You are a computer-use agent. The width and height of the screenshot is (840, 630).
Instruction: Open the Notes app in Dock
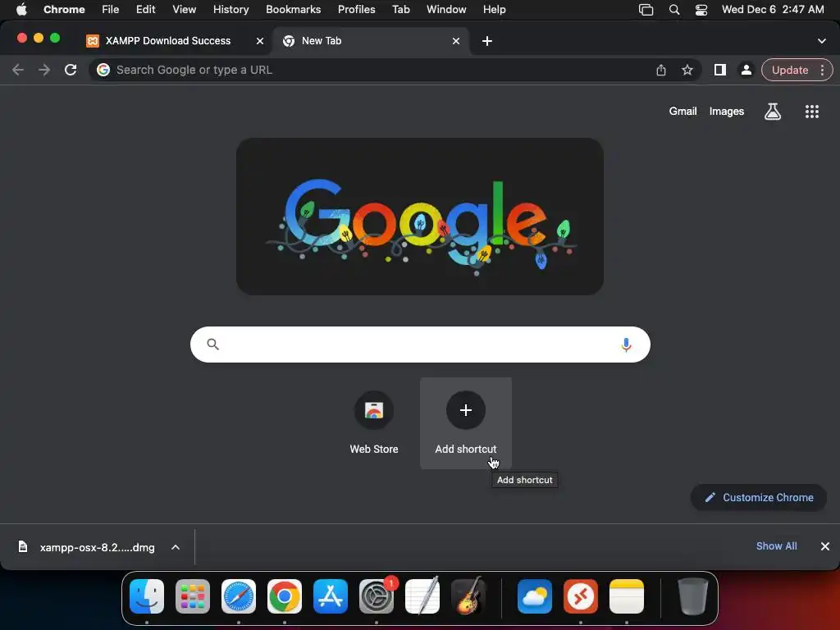[626, 596]
